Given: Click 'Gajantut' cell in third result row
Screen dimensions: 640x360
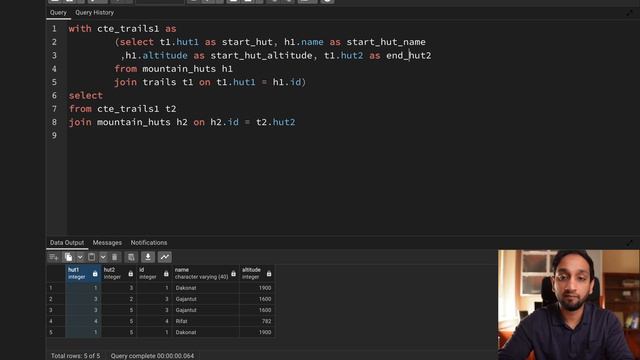Looking at the screenshot, I should [205, 310].
